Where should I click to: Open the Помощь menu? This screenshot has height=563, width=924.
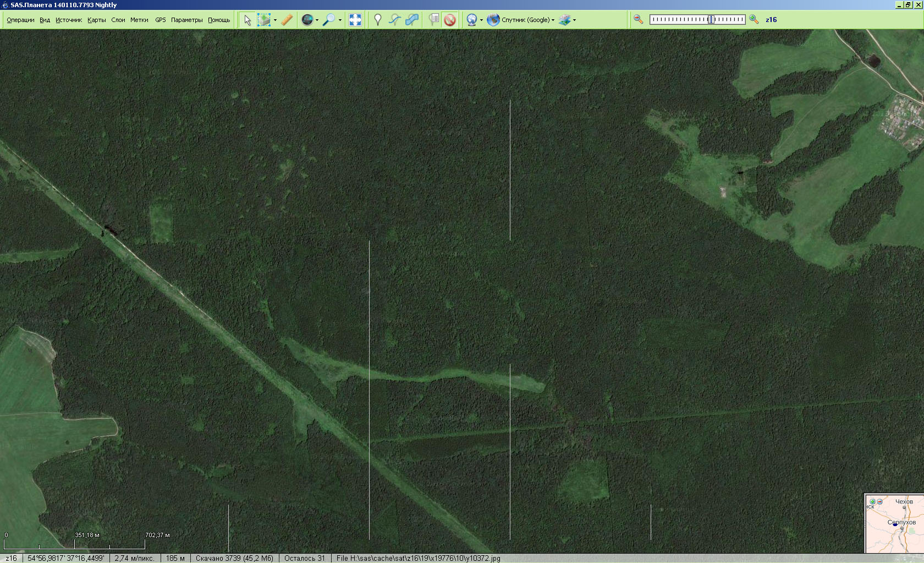219,20
